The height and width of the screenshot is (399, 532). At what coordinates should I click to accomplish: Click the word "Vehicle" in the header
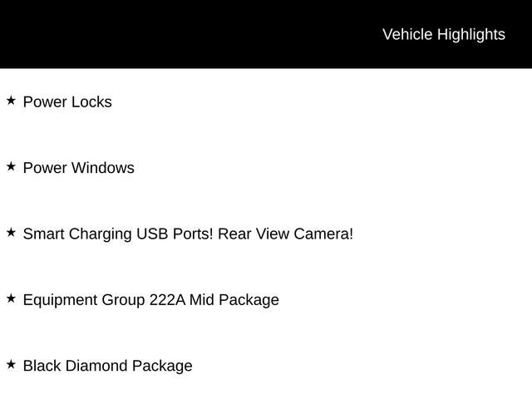(407, 34)
